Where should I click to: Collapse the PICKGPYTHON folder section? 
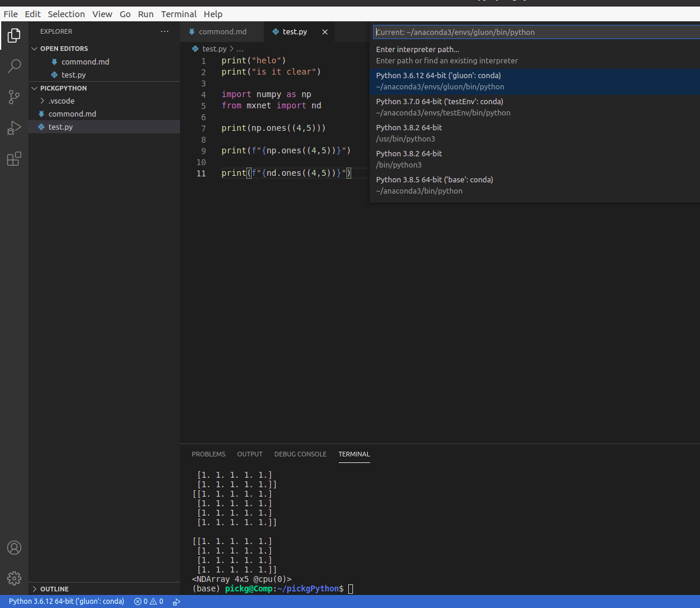34,88
